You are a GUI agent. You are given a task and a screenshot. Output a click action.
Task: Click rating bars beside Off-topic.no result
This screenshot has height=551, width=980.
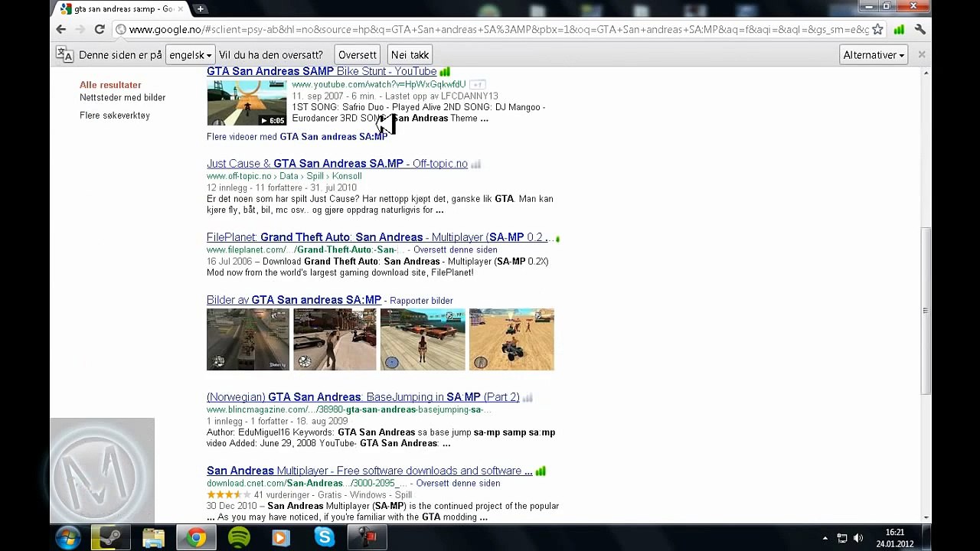[x=475, y=164]
